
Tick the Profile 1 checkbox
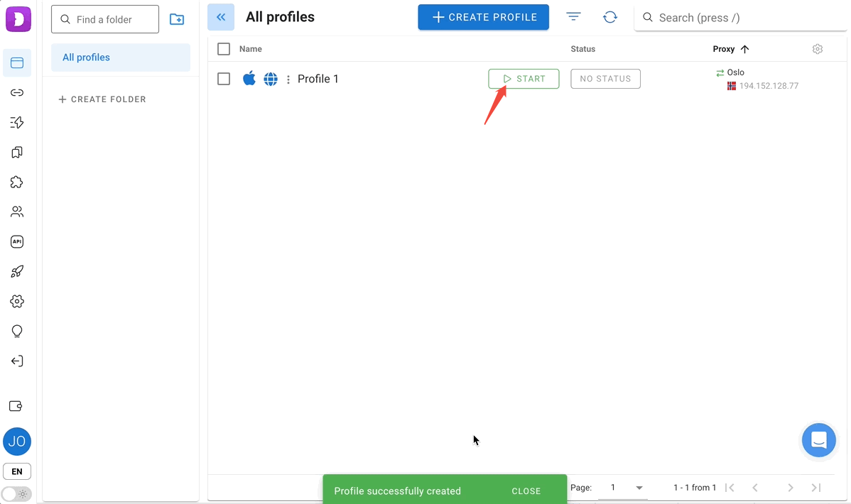point(224,79)
